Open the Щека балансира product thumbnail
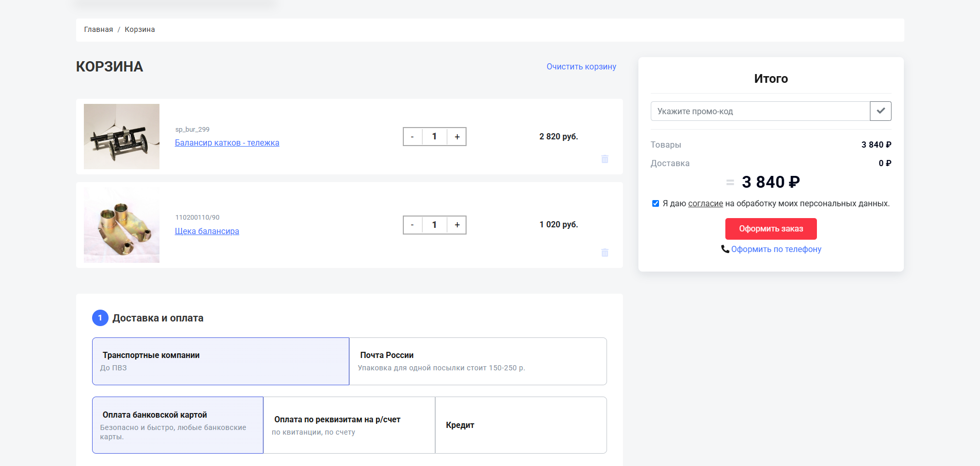Image resolution: width=980 pixels, height=466 pixels. click(x=121, y=225)
